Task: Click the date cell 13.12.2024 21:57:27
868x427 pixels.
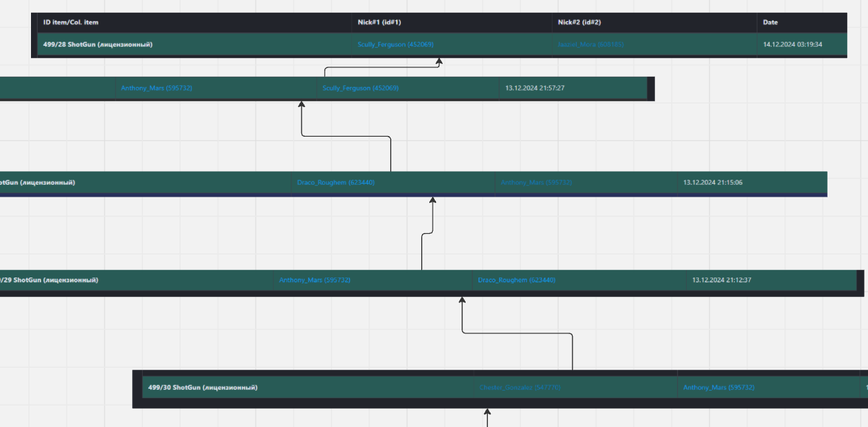Action: [535, 88]
